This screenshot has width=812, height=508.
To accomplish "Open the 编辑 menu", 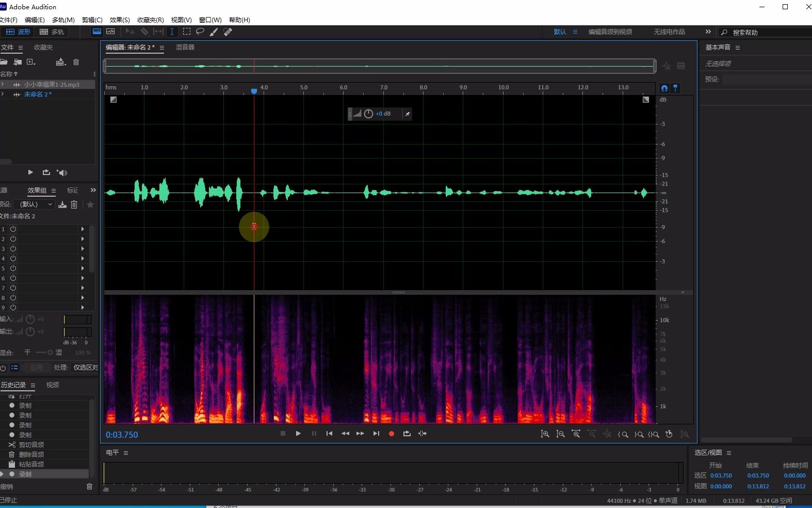I will click(35, 20).
